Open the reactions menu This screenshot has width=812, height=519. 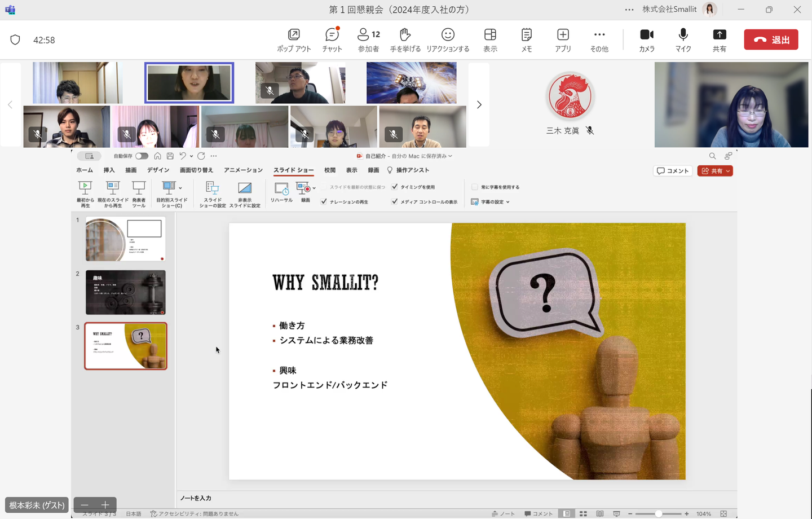(448, 40)
